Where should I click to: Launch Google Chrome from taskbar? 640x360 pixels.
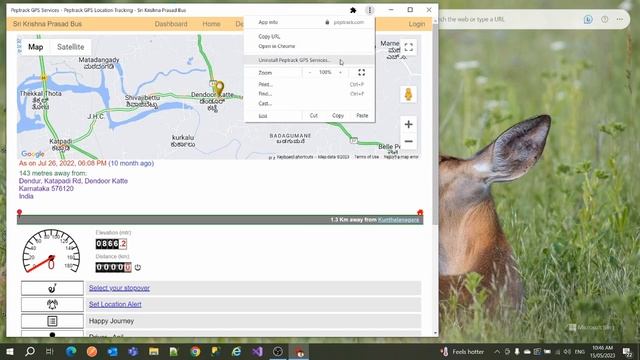[195, 351]
